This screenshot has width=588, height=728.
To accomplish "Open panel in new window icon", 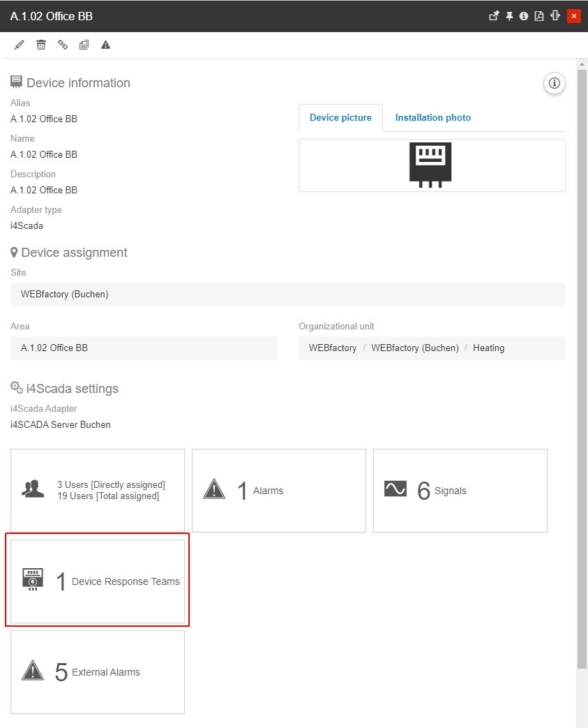I will click(x=494, y=16).
